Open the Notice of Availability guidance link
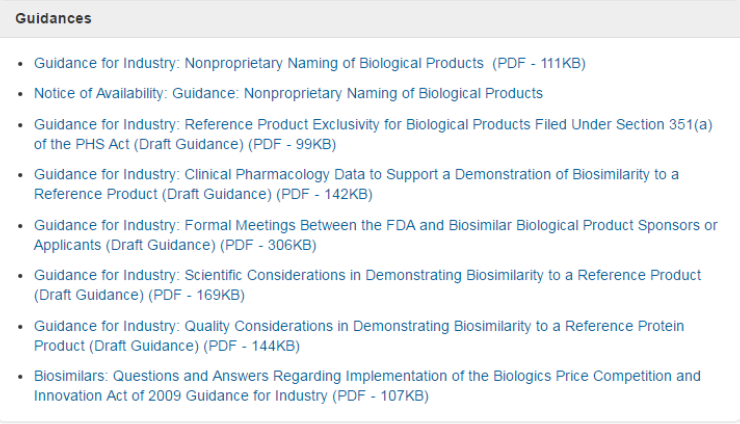Viewport: 740px width, 424px height. coord(288,93)
